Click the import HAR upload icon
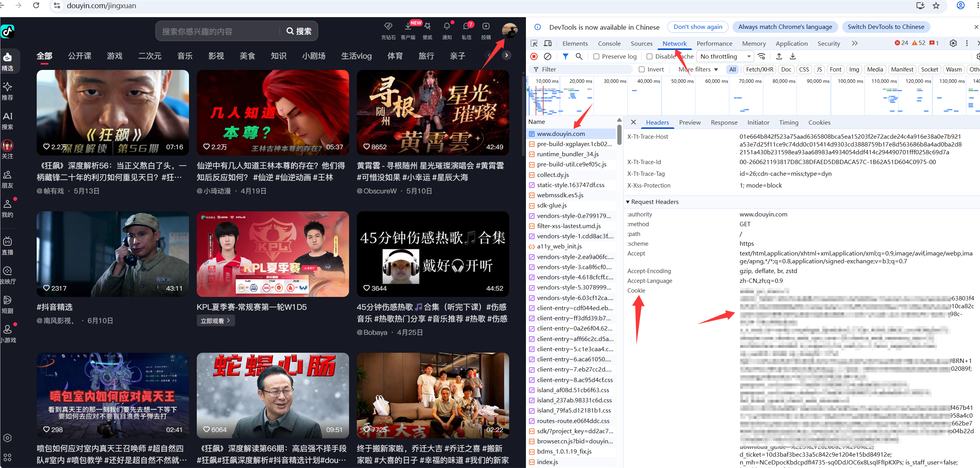980x468 pixels. point(779,57)
